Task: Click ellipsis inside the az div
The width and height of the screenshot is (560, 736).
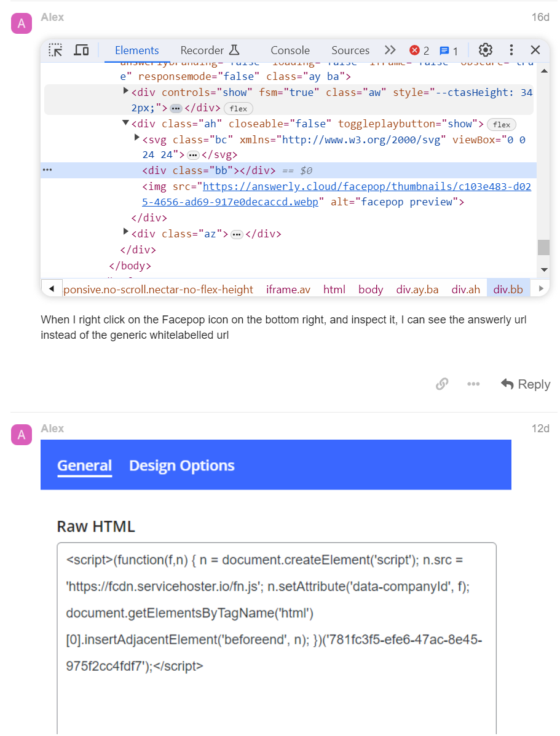Action: 237,234
